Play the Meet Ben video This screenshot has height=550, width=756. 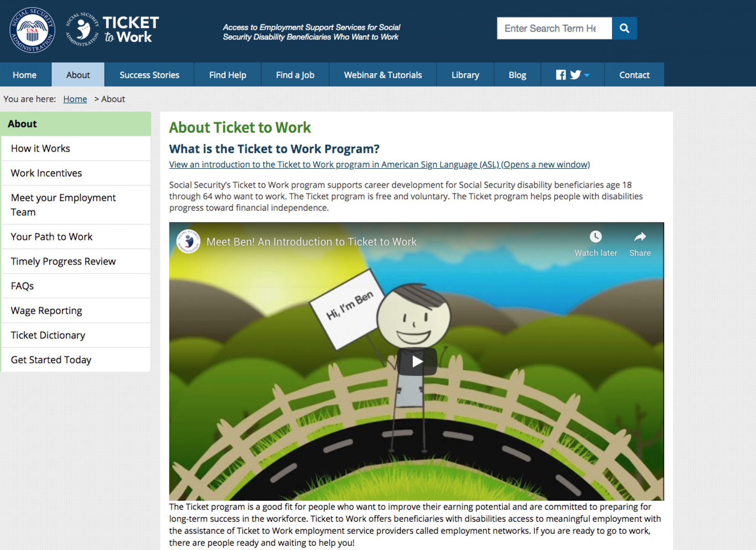[417, 361]
